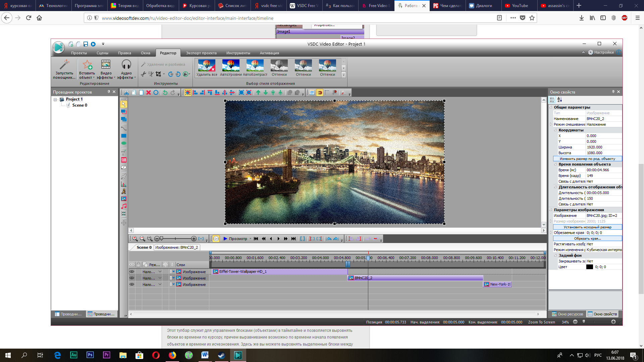Open blend mode dropdown for New-York layer
The width and height of the screenshot is (644, 362).
click(x=160, y=285)
